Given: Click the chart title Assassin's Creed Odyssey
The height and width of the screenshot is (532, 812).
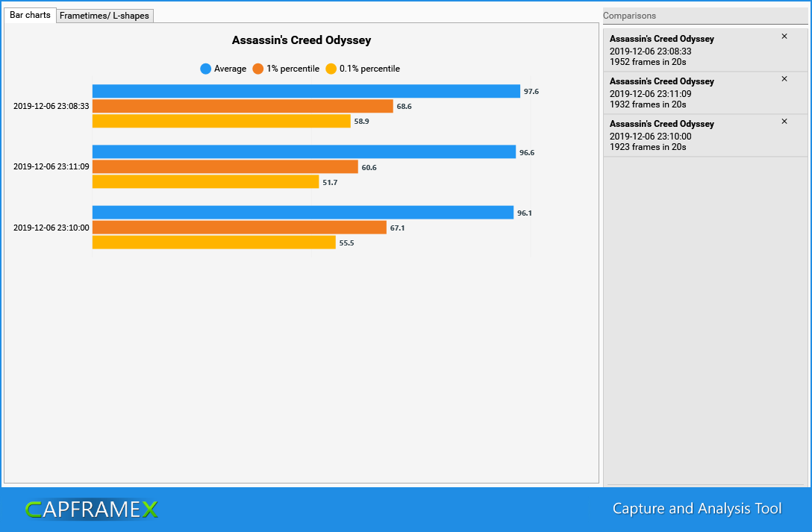Looking at the screenshot, I should click(x=302, y=40).
